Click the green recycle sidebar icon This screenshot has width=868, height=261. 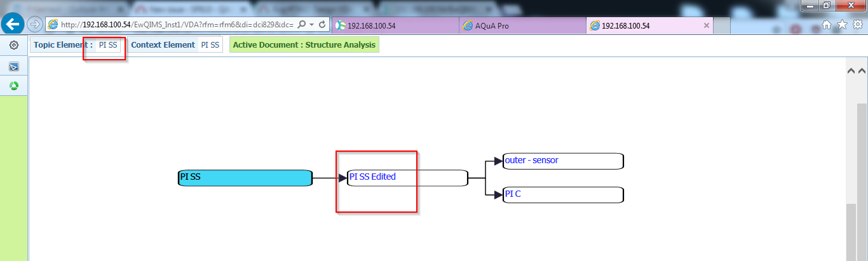pyautogui.click(x=13, y=86)
